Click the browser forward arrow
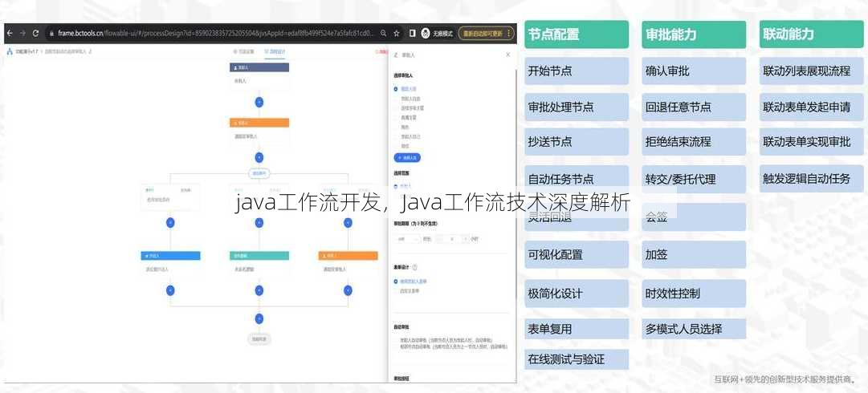The height and width of the screenshot is (393, 868). (x=22, y=33)
